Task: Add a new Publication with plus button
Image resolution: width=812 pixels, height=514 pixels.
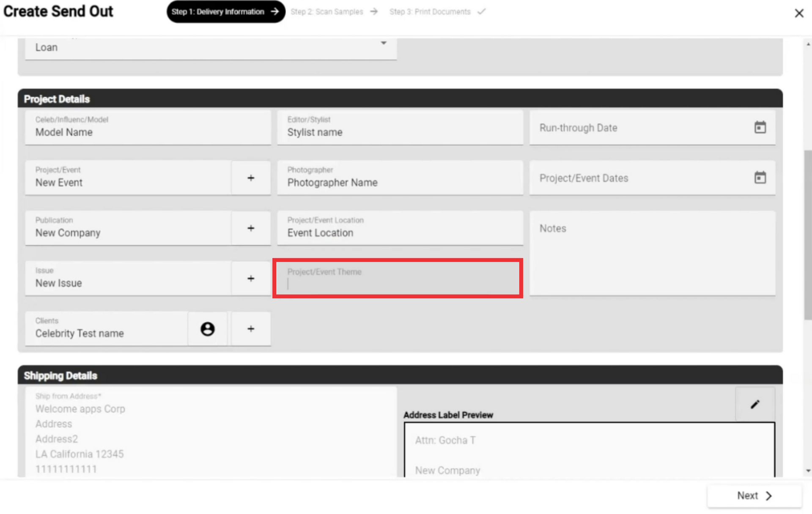Action: [x=251, y=228]
